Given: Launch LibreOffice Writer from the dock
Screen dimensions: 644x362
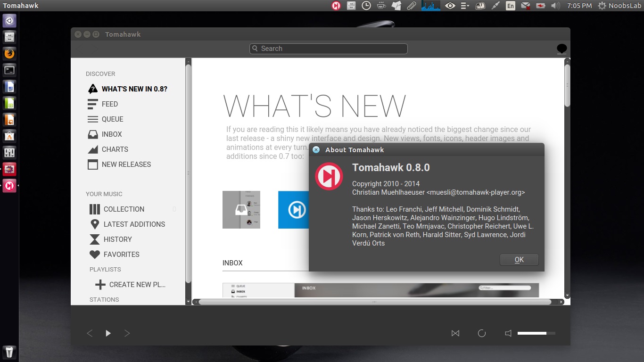Looking at the screenshot, I should [9, 86].
